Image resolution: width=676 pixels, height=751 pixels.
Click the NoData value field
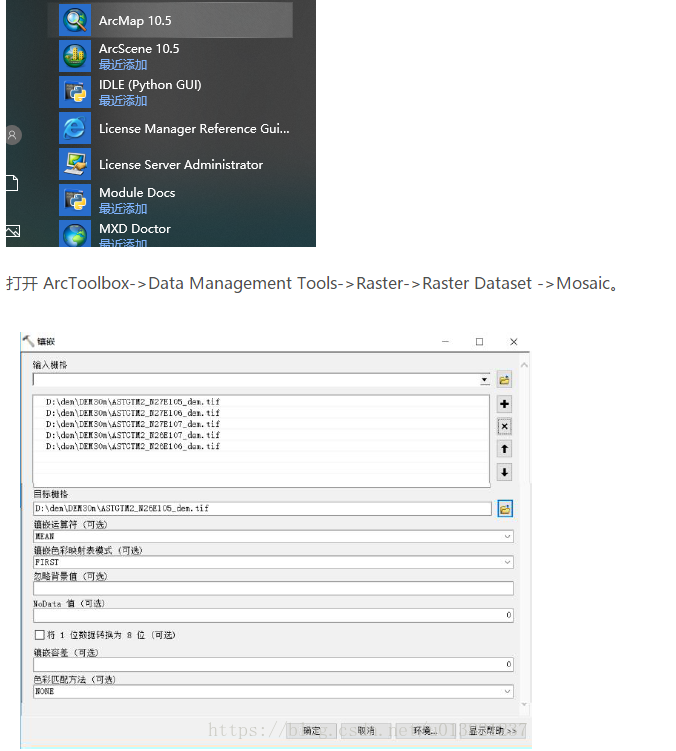(x=274, y=615)
